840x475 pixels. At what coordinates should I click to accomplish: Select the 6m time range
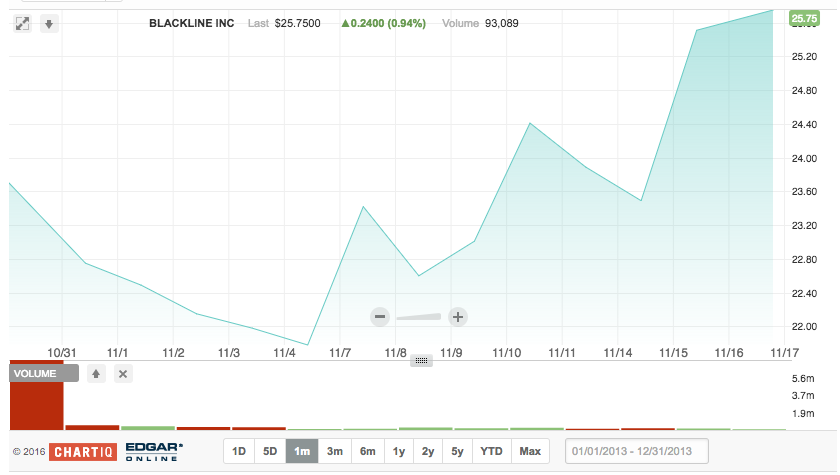(x=368, y=451)
